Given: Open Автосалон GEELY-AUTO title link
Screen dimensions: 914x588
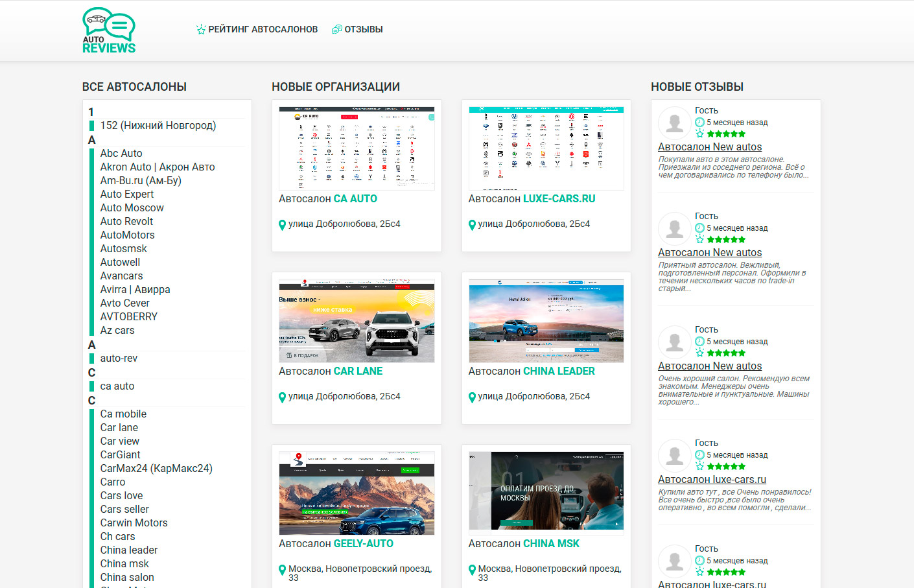Looking at the screenshot, I should 336,544.
